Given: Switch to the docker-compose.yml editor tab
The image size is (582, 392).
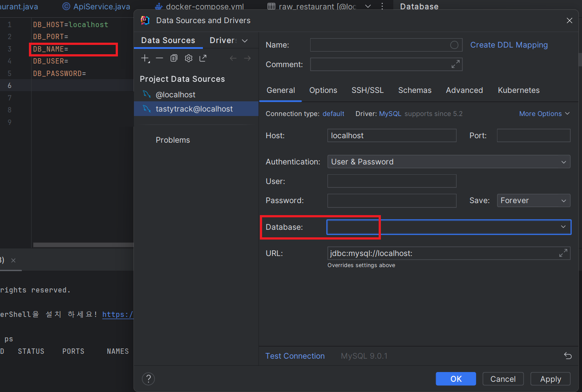Looking at the screenshot, I should 199,6.
